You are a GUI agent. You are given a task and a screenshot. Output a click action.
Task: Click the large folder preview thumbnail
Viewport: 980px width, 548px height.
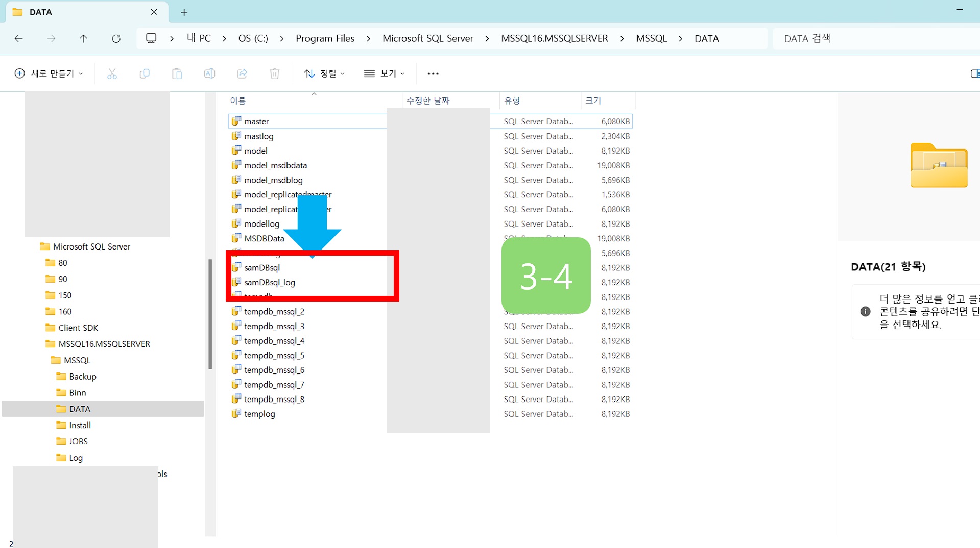[939, 165]
